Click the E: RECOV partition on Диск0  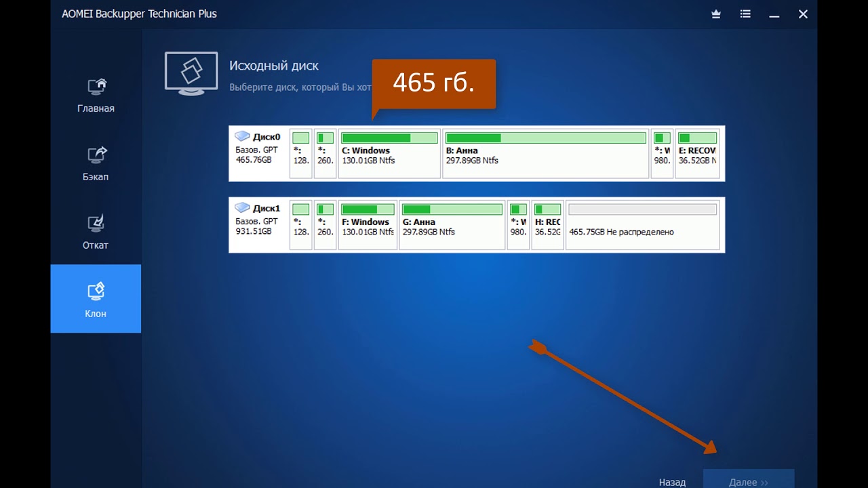click(x=697, y=154)
